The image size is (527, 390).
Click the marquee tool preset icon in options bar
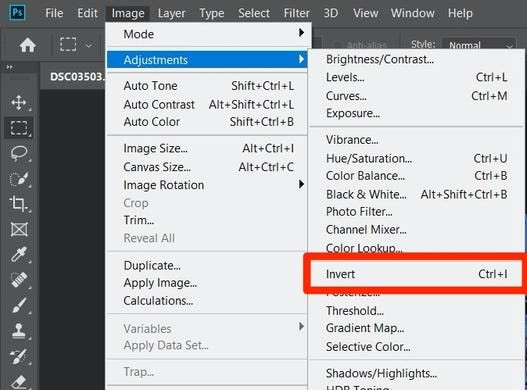tap(68, 44)
